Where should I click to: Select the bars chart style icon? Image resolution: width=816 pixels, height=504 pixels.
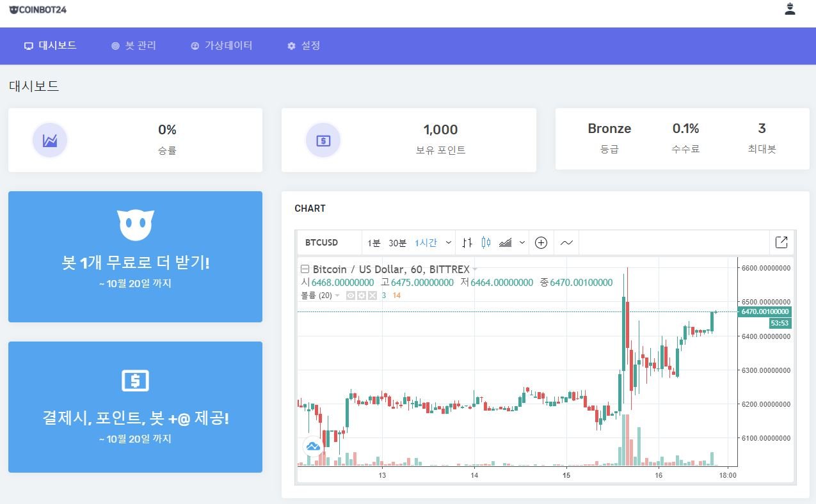click(467, 242)
